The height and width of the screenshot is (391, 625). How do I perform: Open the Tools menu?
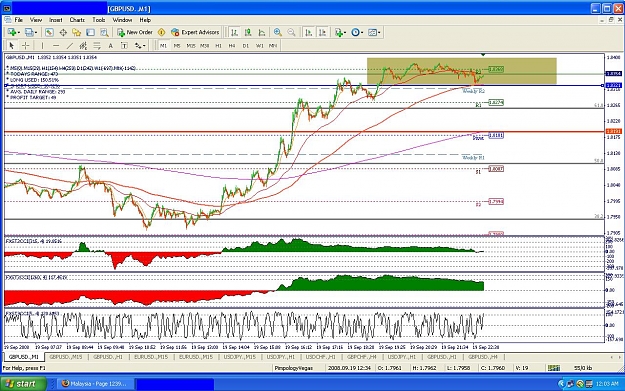[99, 20]
